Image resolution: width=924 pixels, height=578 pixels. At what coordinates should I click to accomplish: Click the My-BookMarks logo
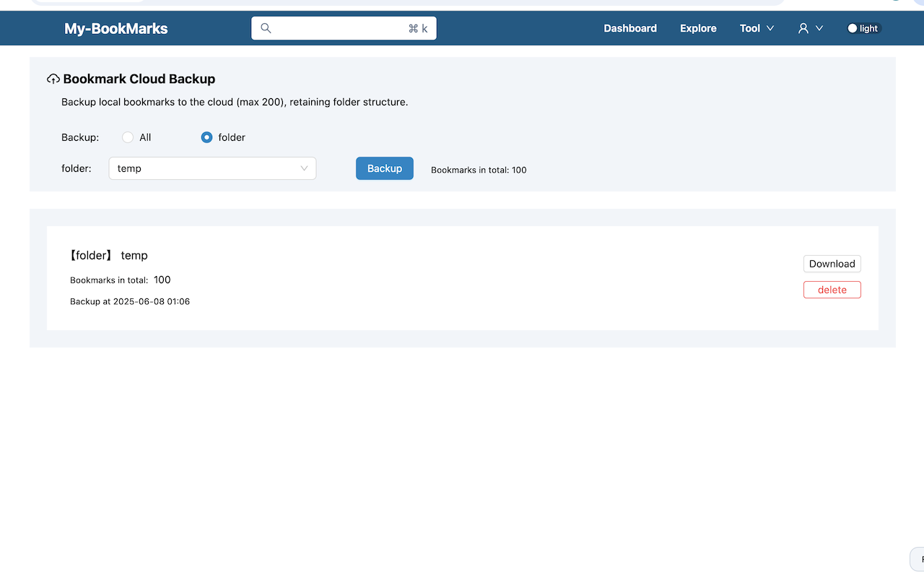(116, 29)
